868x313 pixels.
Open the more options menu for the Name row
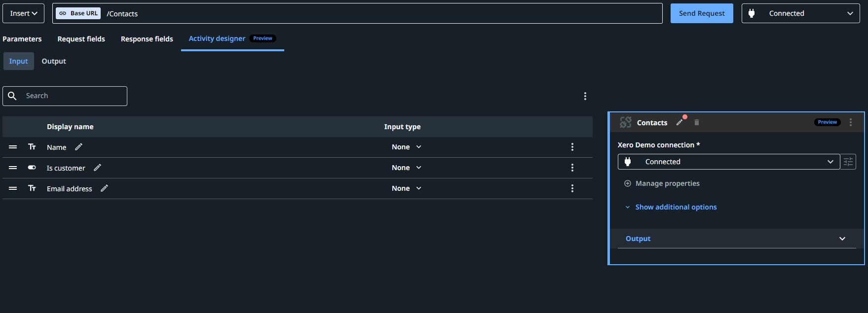[572, 147]
